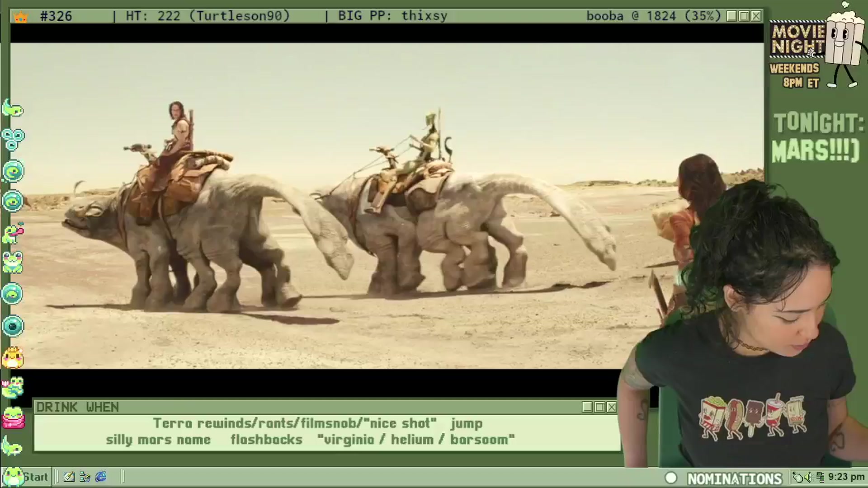Select the frog holding a pink flower
This screenshot has width=868, height=488.
[x=13, y=388]
